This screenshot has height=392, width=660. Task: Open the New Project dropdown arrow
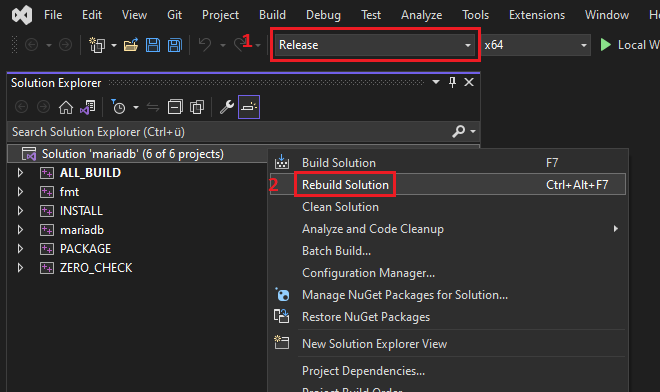pos(114,45)
